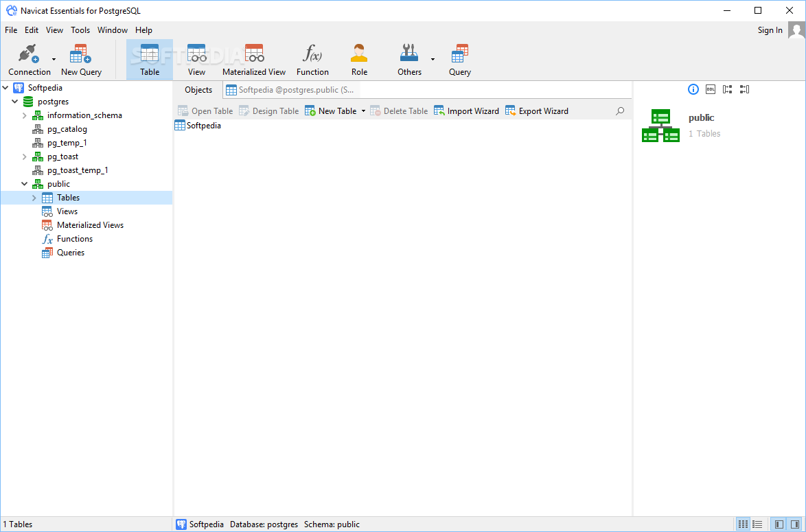Open the Edit menu
Screen dimensions: 806x532
click(32, 30)
